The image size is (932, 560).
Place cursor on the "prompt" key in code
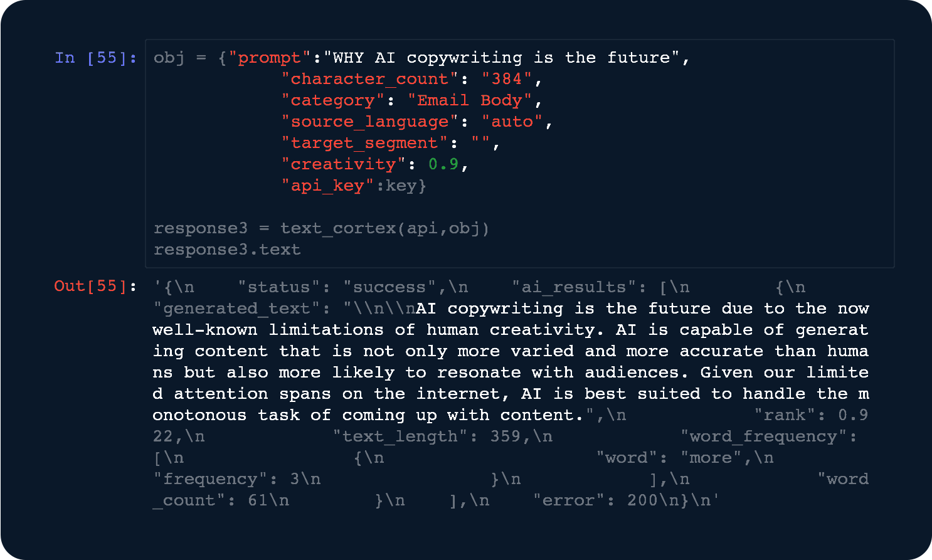[x=269, y=58]
